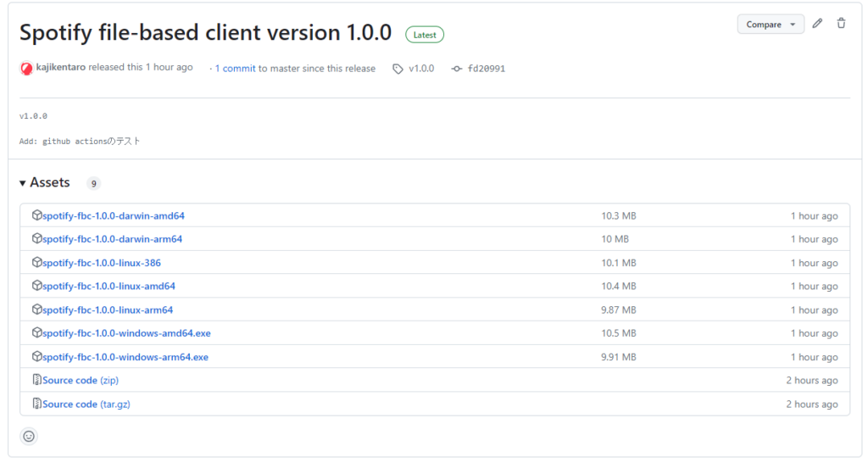Click zip file icon for Source code (zip)

[36, 379]
